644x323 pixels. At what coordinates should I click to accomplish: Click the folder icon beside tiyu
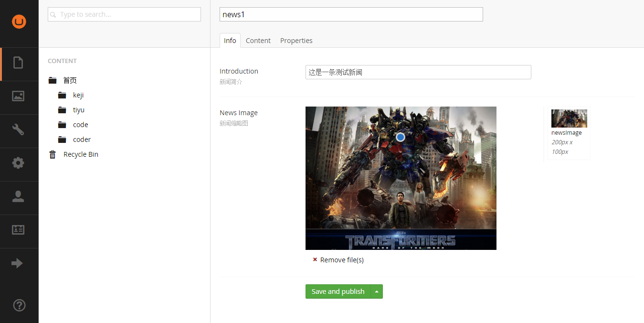click(62, 110)
